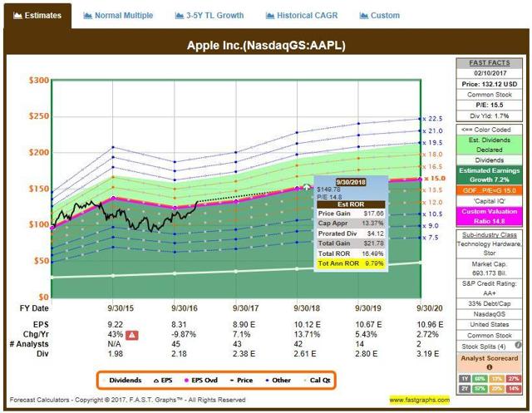Image resolution: width=532 pixels, height=413 pixels.
Task: Click the Chg/Yr value -9.87%
Action: 184,334
